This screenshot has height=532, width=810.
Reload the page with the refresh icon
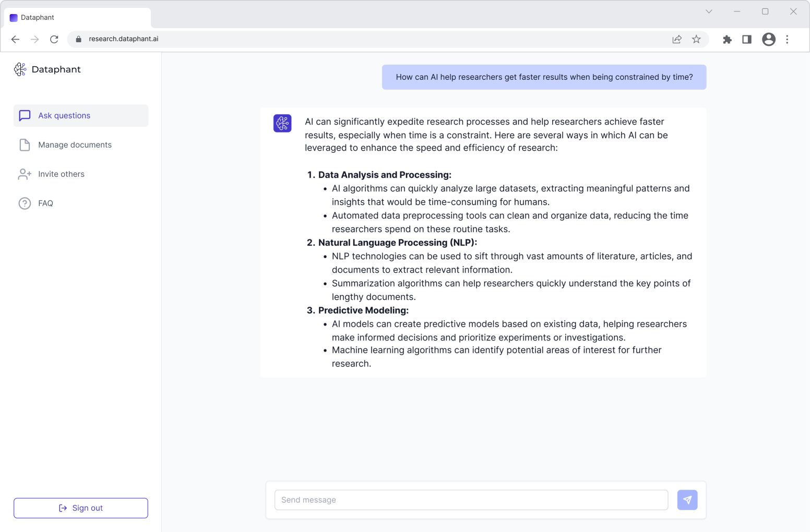54,39
